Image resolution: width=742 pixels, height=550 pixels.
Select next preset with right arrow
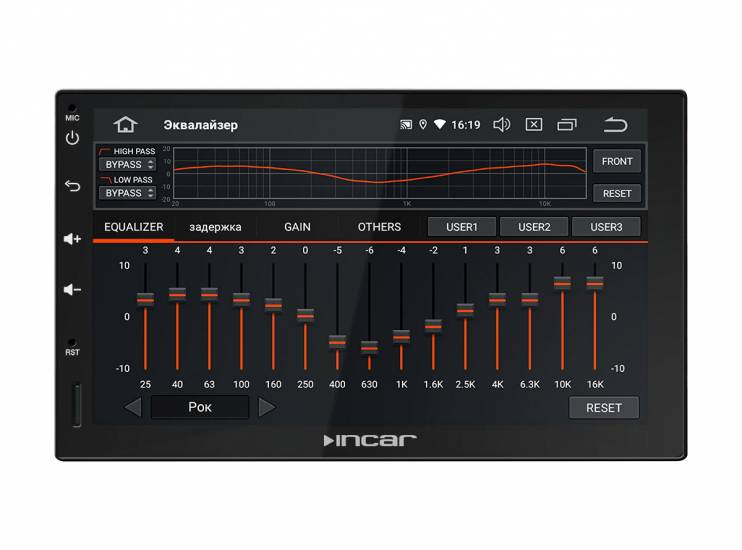267,407
